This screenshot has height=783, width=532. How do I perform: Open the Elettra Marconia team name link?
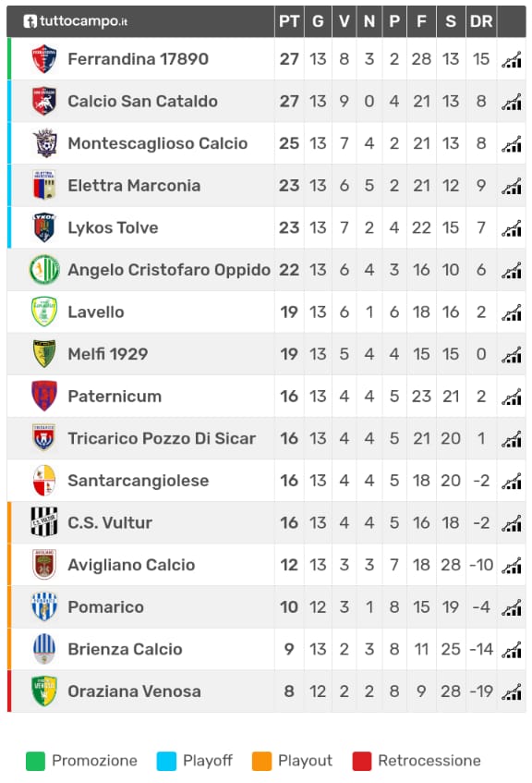click(x=134, y=186)
